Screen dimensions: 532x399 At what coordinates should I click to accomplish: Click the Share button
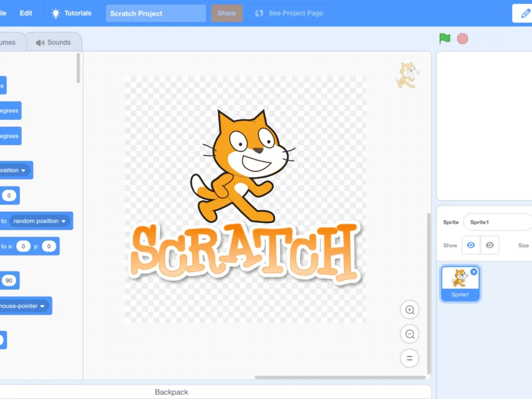[227, 13]
